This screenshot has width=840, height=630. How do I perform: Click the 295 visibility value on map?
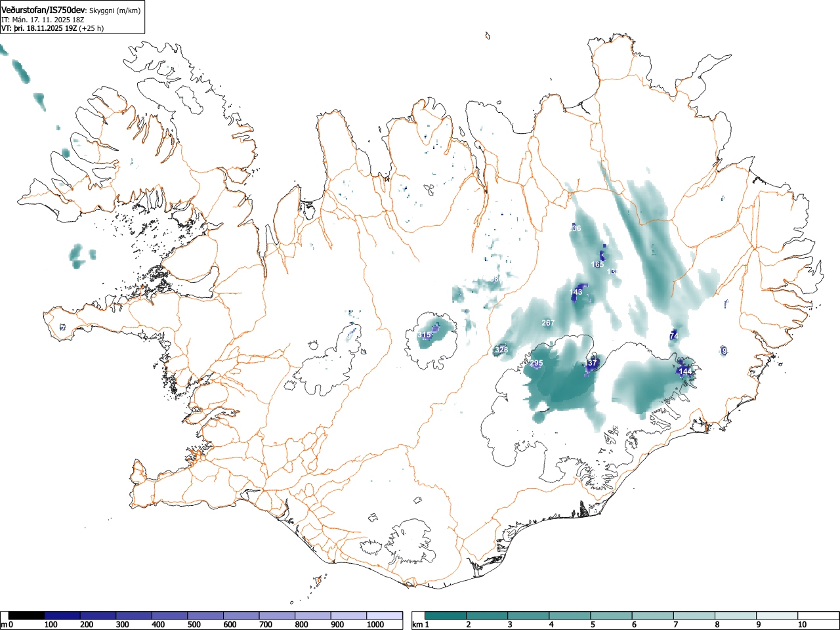[x=536, y=364]
